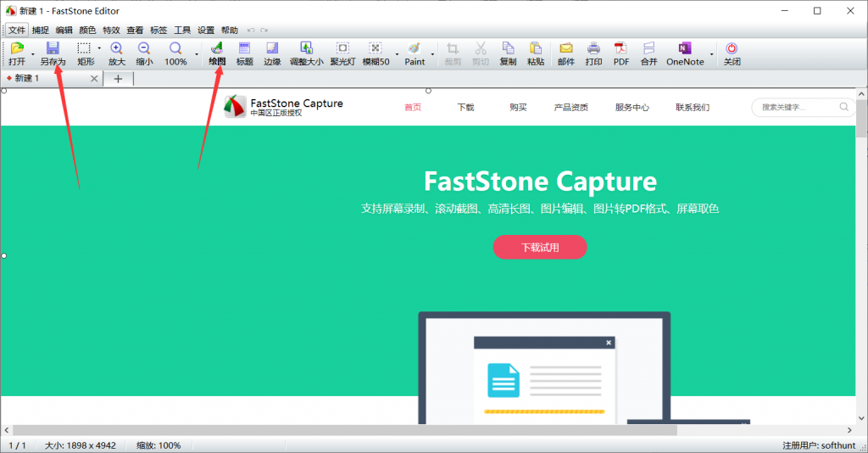Click the 关闭 (Close) power icon
The image size is (868, 453).
(x=732, y=53)
